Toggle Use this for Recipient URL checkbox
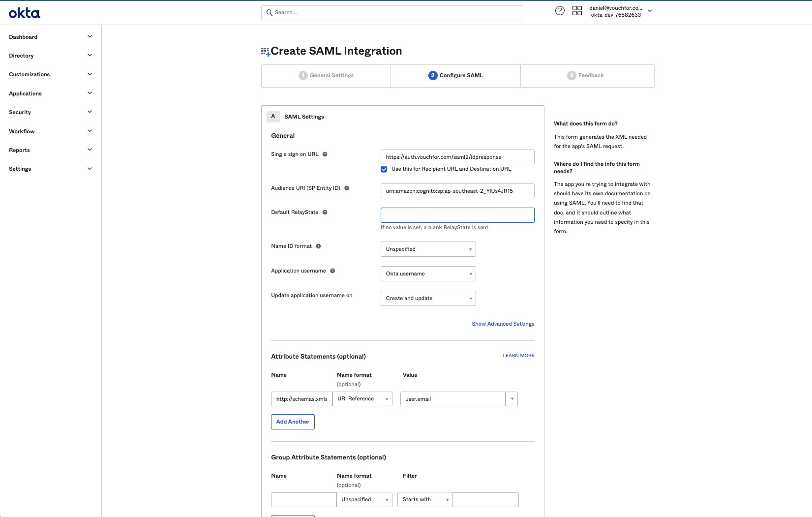This screenshot has width=812, height=517. pos(384,169)
